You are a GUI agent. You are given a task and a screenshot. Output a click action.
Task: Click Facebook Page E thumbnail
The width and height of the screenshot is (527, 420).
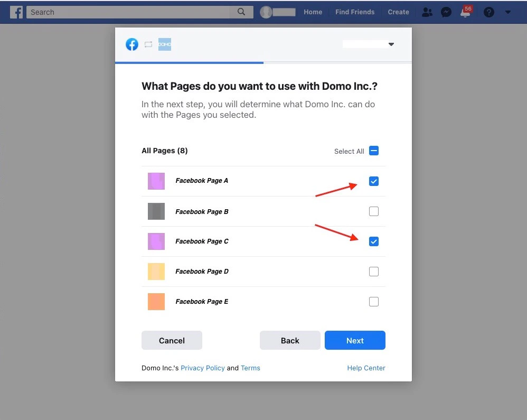pyautogui.click(x=156, y=301)
